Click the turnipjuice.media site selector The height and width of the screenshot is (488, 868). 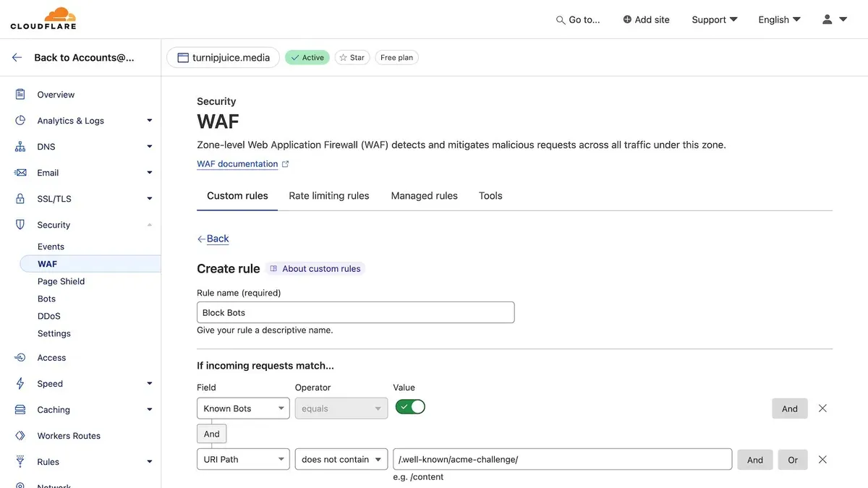pos(223,58)
